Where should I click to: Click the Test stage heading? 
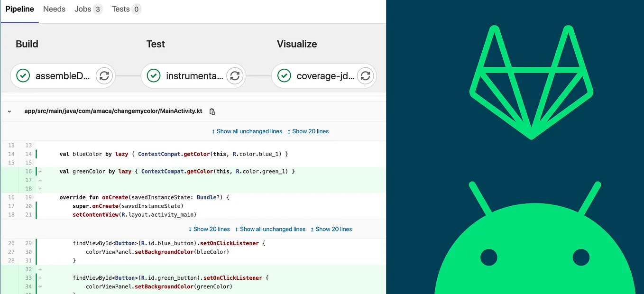(156, 44)
